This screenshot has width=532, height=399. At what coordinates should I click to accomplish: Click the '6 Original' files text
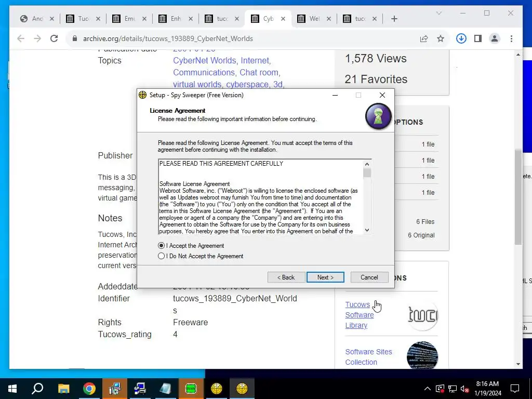pyautogui.click(x=421, y=235)
